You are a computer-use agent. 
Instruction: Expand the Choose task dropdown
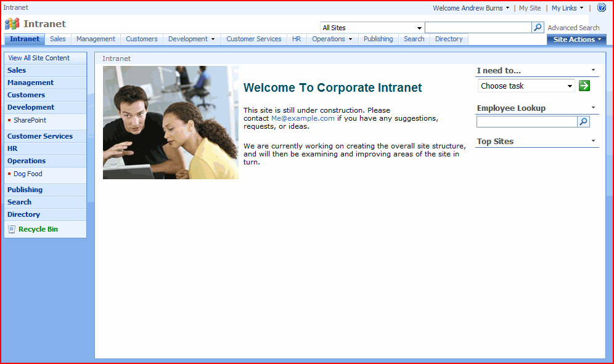[x=526, y=86]
